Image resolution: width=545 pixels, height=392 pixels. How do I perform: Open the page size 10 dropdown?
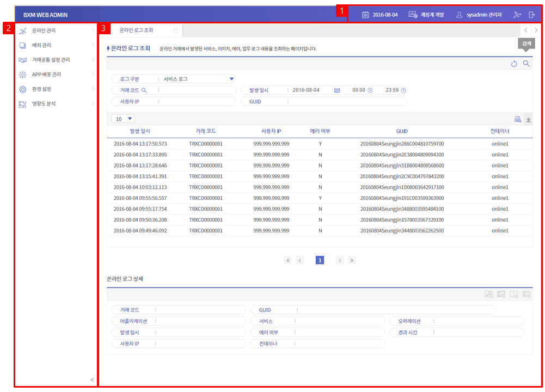[x=123, y=119]
